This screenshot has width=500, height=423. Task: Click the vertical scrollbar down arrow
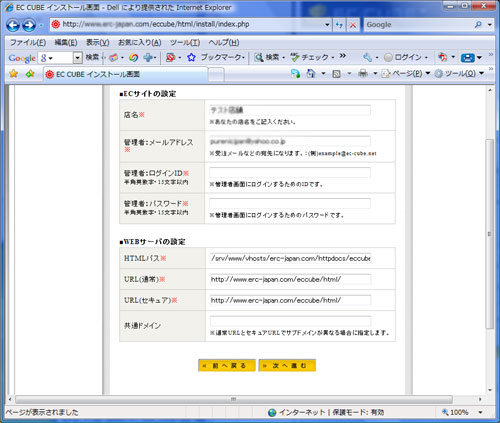tap(490, 389)
